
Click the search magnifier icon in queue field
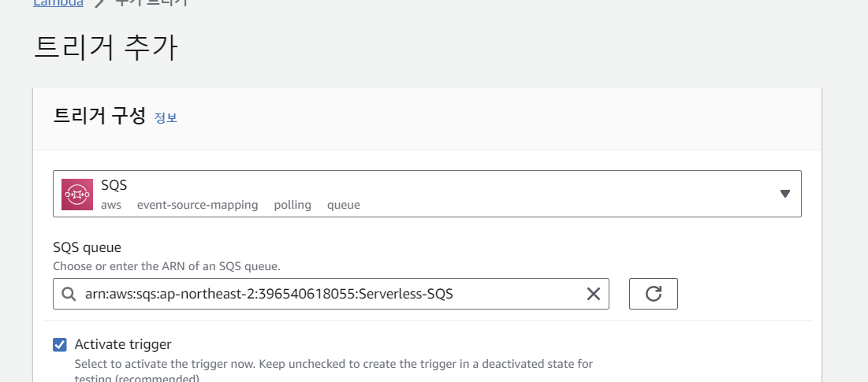(69, 294)
